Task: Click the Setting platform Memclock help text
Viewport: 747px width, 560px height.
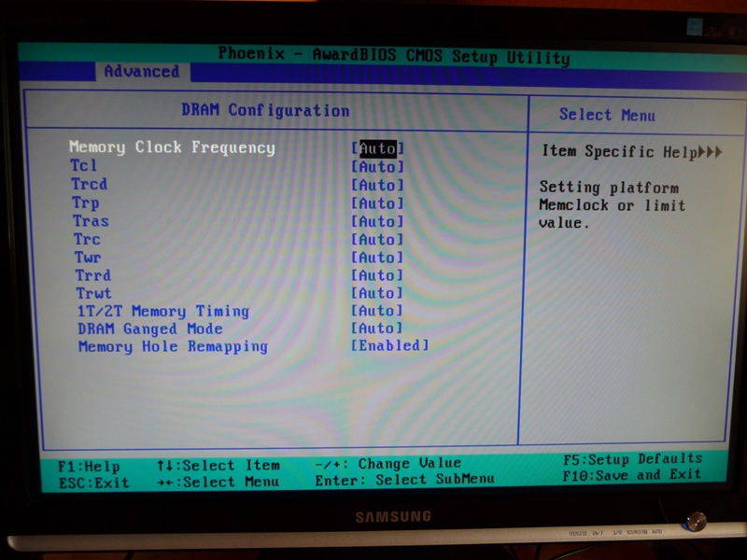Action: [x=613, y=204]
